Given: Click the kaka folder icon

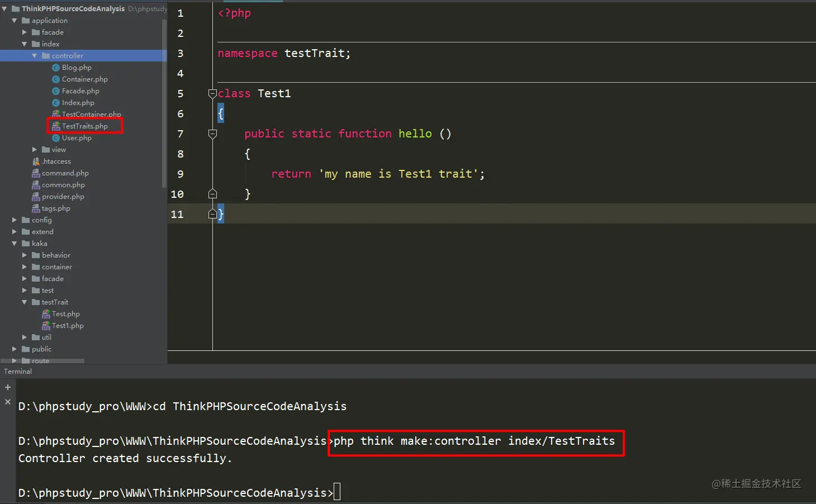Looking at the screenshot, I should pos(26,244).
